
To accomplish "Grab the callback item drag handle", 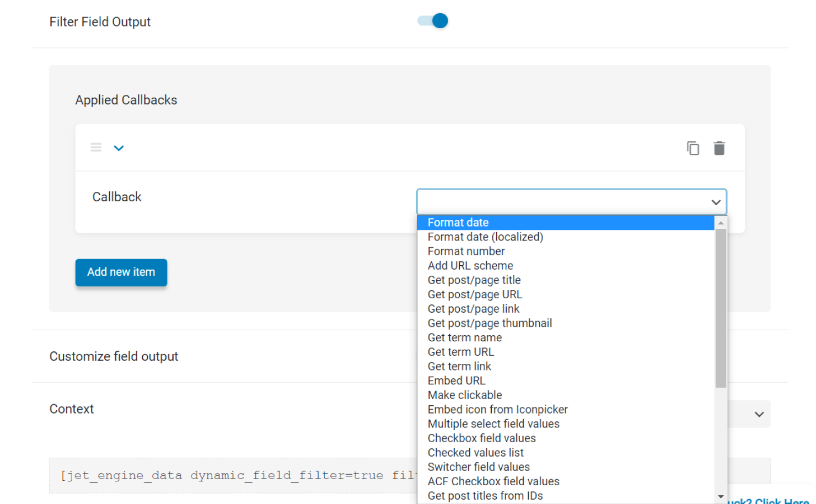I will click(96, 147).
